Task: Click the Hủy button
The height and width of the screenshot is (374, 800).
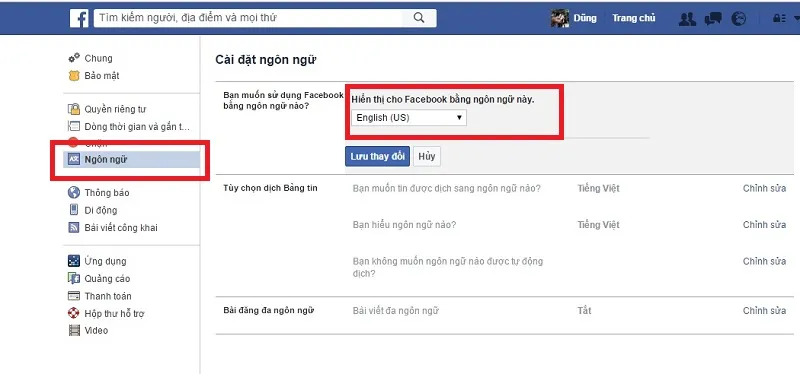Action: coord(427,156)
